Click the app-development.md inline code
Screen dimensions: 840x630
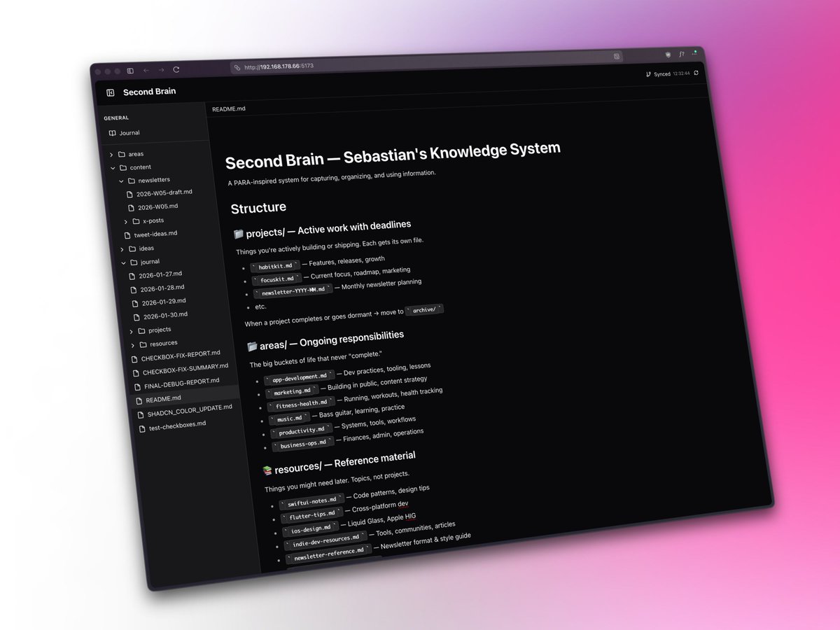pos(300,379)
